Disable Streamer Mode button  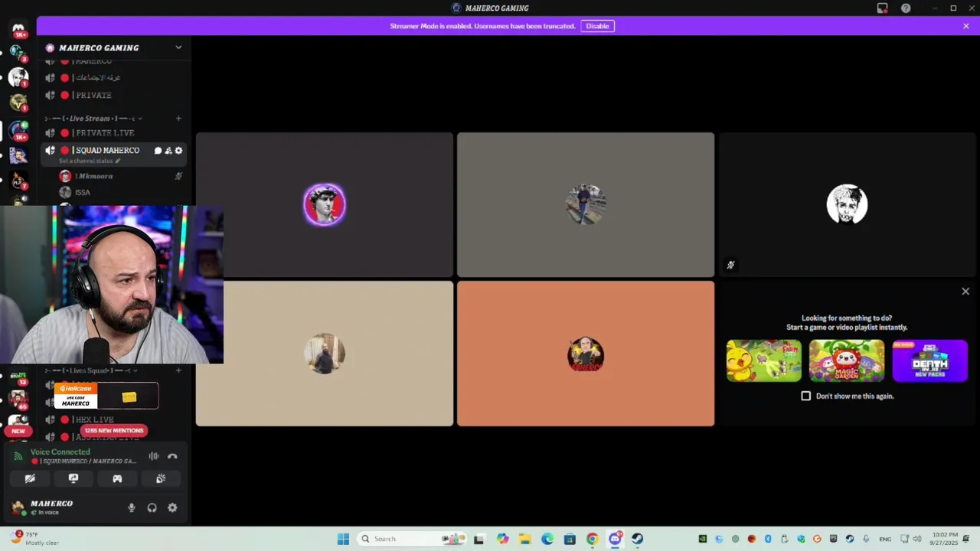point(597,26)
